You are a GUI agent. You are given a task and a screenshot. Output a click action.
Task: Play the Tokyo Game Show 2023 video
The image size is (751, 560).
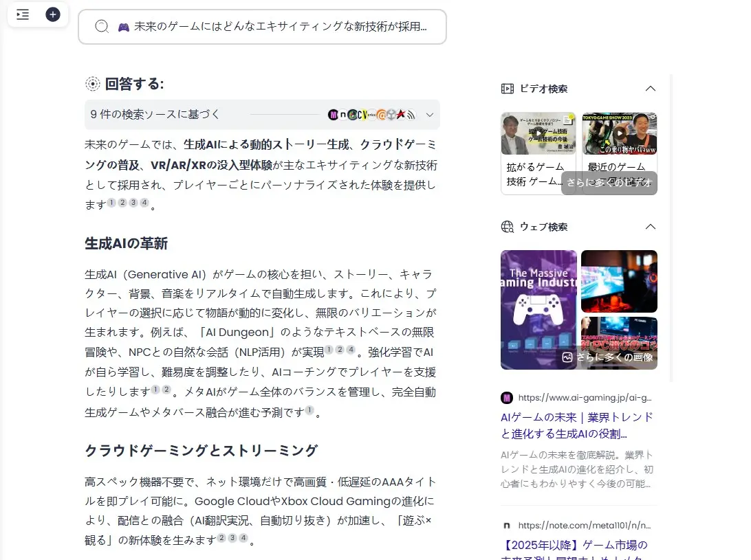619,133
